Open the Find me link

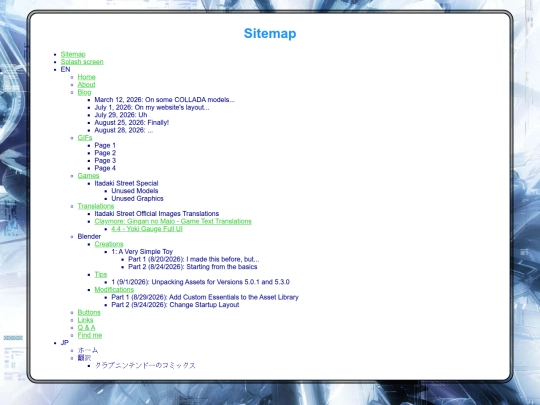pyautogui.click(x=90, y=335)
